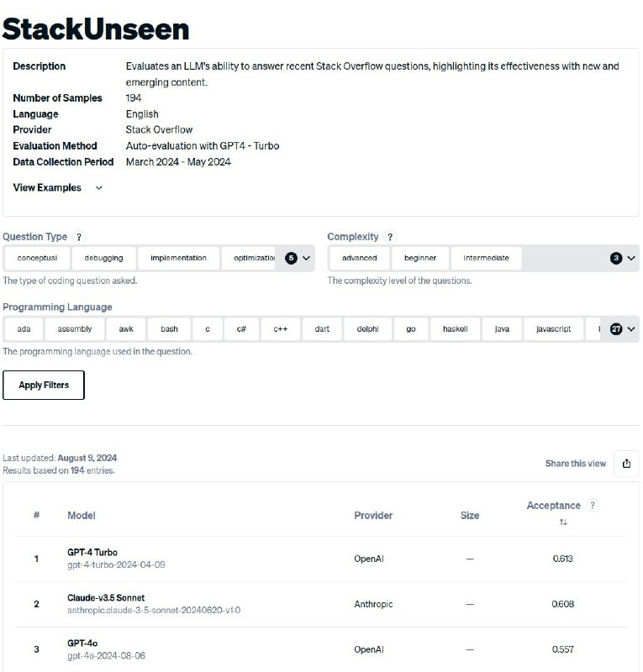The height and width of the screenshot is (672, 643).
Task: Open the Question Type dropdown arrow
Action: (306, 258)
